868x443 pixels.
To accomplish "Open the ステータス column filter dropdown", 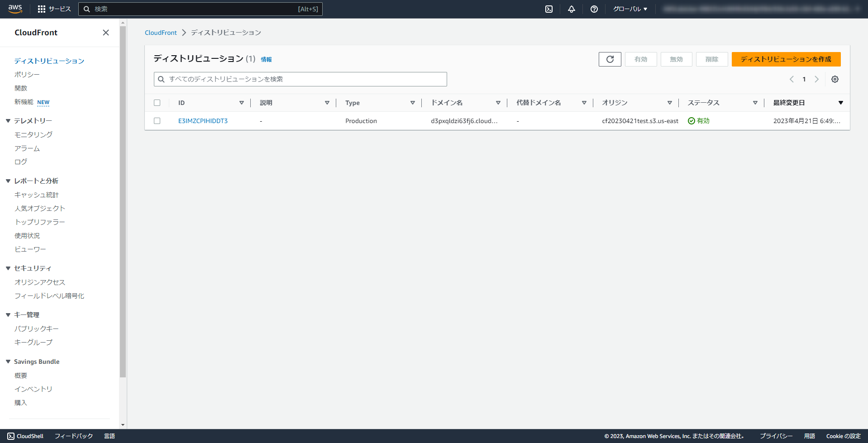I will (x=755, y=102).
